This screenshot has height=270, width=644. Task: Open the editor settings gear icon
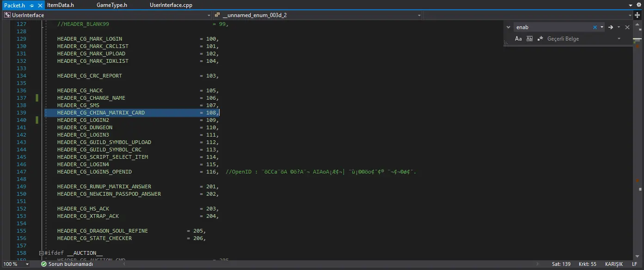tap(638, 6)
